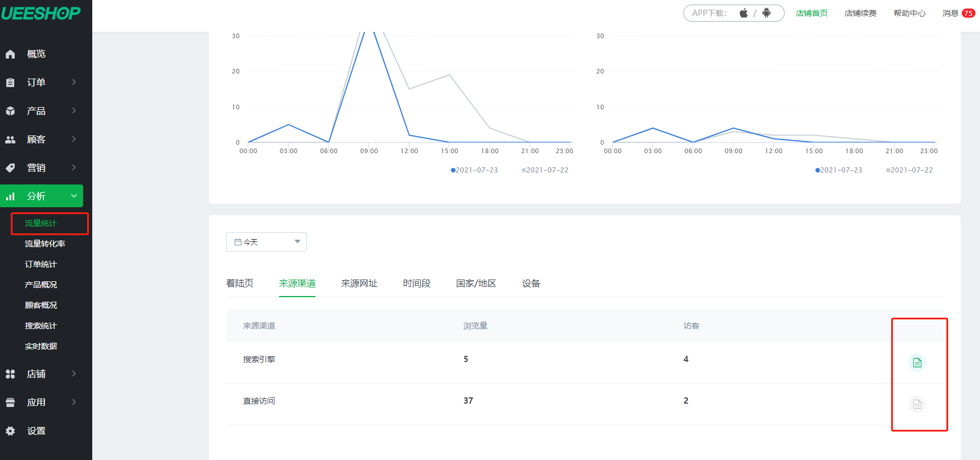Toggle the 2021-07-22 legend in right chart
This screenshot has width=980, height=460.
click(x=909, y=170)
